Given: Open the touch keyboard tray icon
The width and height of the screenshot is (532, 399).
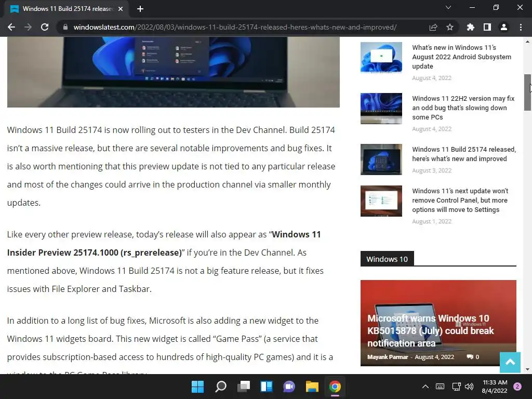Looking at the screenshot, I should tap(440, 387).
